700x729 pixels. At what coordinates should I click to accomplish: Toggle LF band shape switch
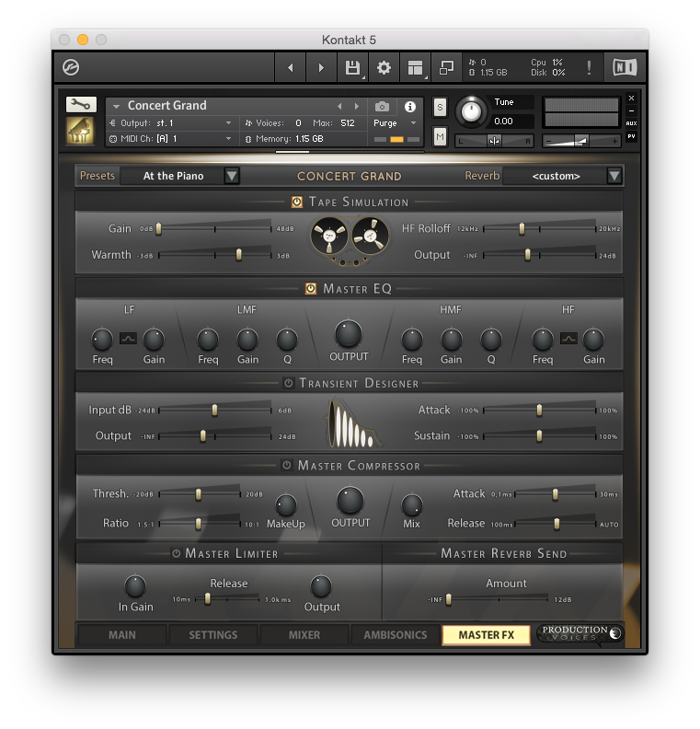(x=128, y=339)
